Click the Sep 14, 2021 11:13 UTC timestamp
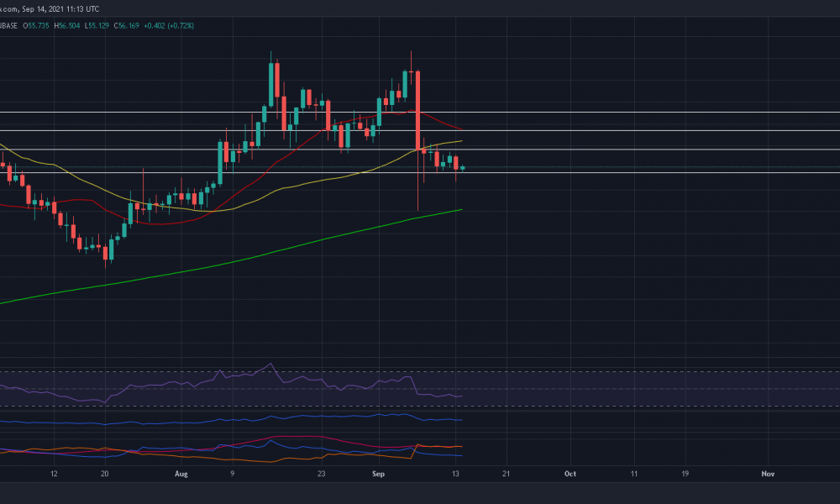840x504 pixels. coord(60,9)
